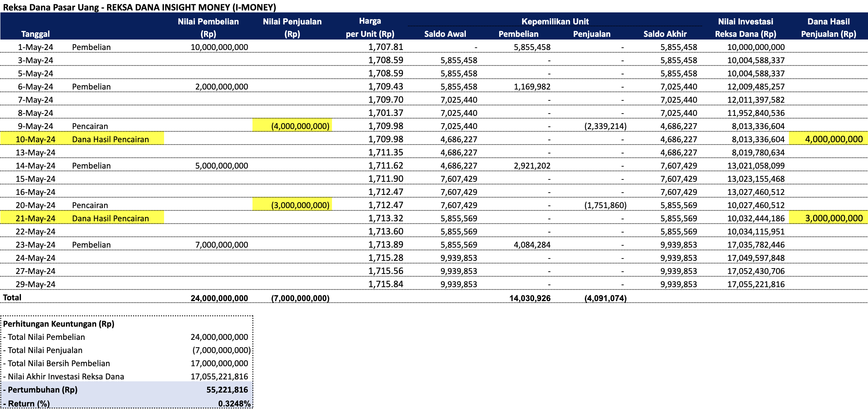Select unit price 1,713.60
The height and width of the screenshot is (410, 868).
(386, 232)
